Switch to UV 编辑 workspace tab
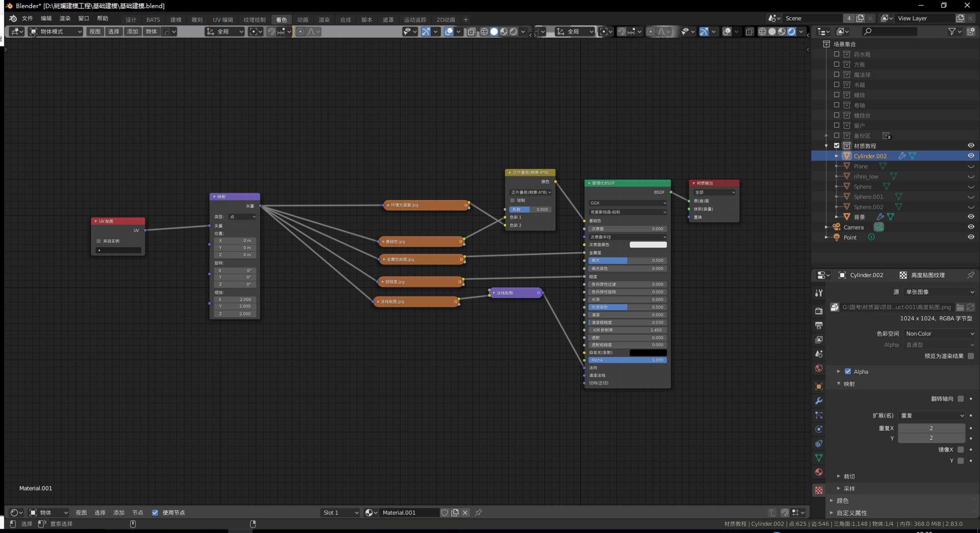980x533 pixels. pos(223,20)
